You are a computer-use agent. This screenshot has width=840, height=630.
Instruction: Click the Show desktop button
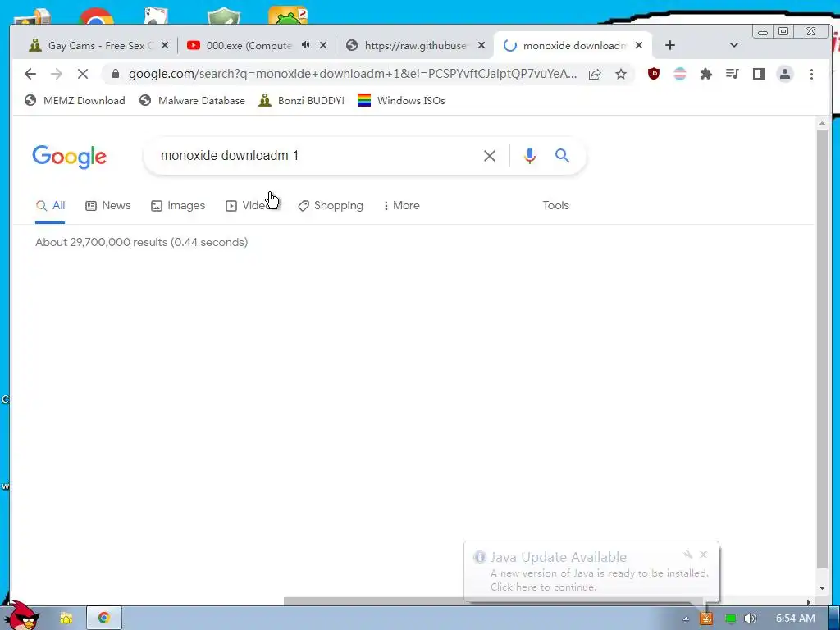pos(833,619)
